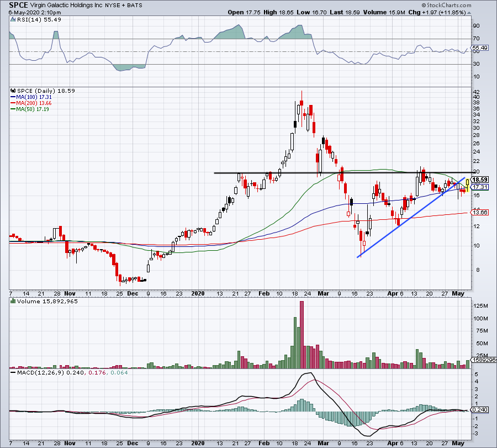Click the RSI(14) 55.49 legend label

click(x=39, y=20)
